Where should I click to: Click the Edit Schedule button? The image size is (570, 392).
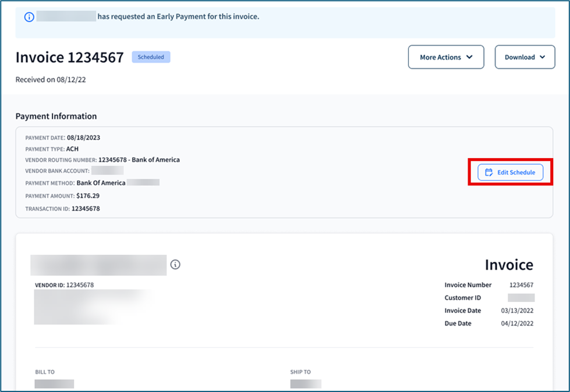[511, 172]
